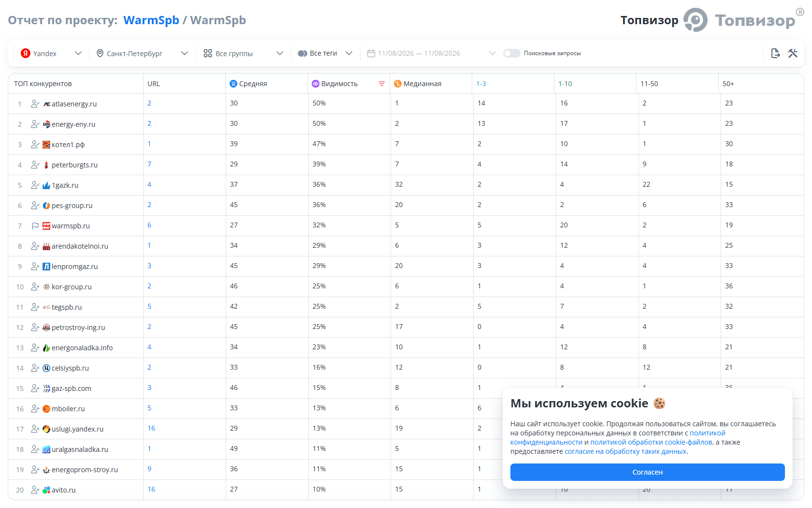Click visibility value 32% for warmspb.ru
Image resolution: width=812 pixels, height=508 pixels.
[319, 225]
